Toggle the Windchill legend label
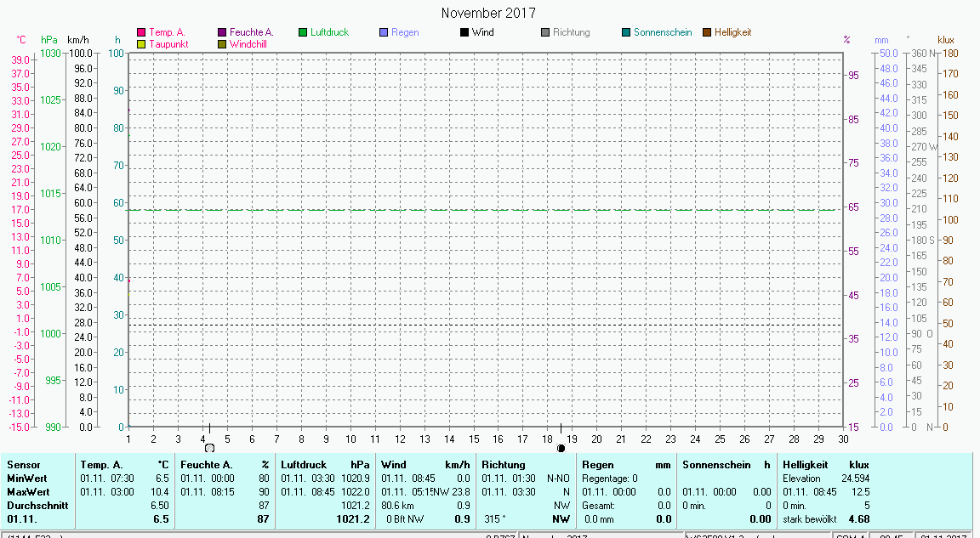980x538 pixels. (248, 44)
